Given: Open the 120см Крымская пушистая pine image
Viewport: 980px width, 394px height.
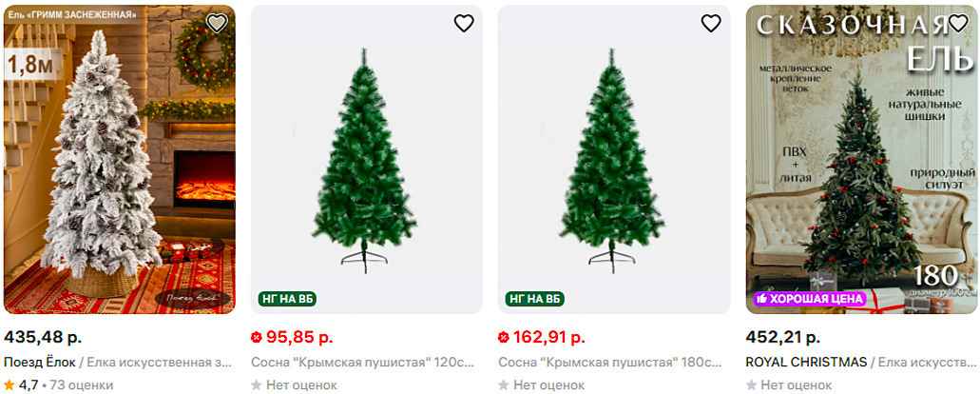Looking at the screenshot, I should pyautogui.click(x=366, y=160).
